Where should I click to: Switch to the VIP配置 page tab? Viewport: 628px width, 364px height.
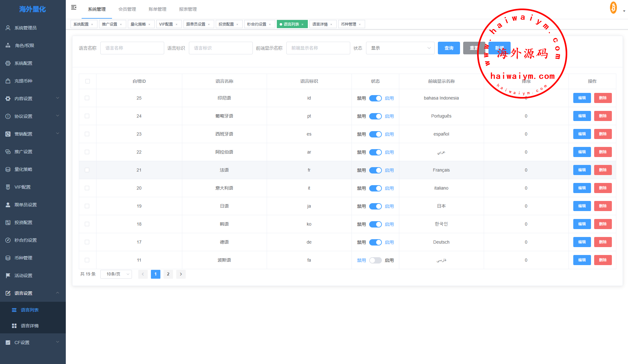coord(166,24)
